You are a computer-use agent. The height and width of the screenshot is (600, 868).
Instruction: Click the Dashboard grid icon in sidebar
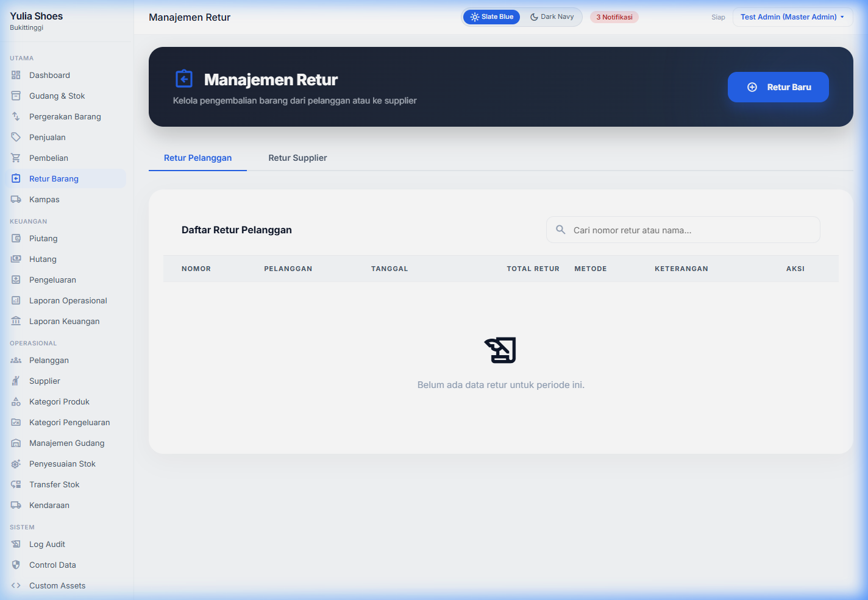pos(16,75)
